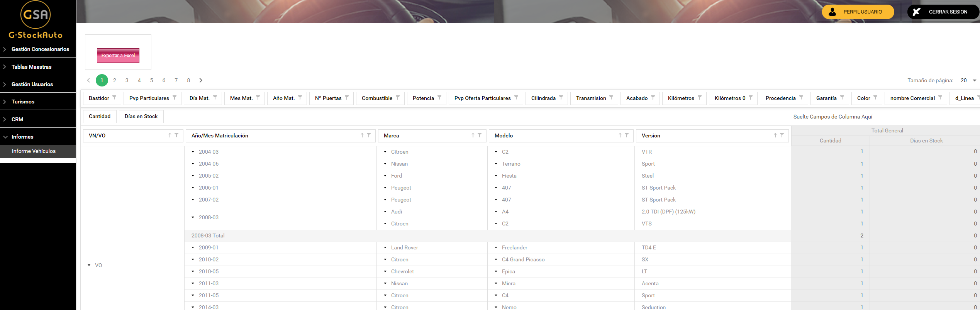Filter the VN/VO column
980x310 pixels.
(x=176, y=135)
